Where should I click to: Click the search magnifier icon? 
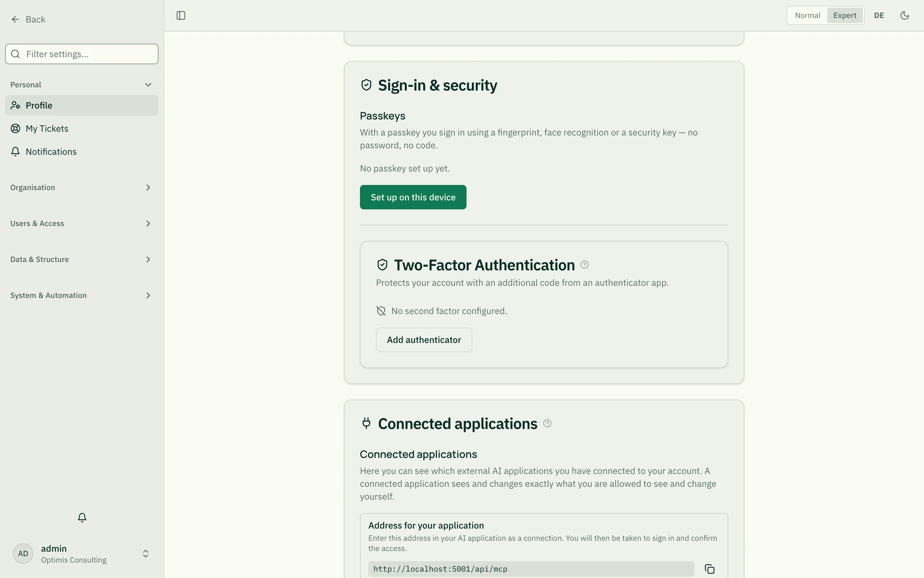[x=16, y=54]
